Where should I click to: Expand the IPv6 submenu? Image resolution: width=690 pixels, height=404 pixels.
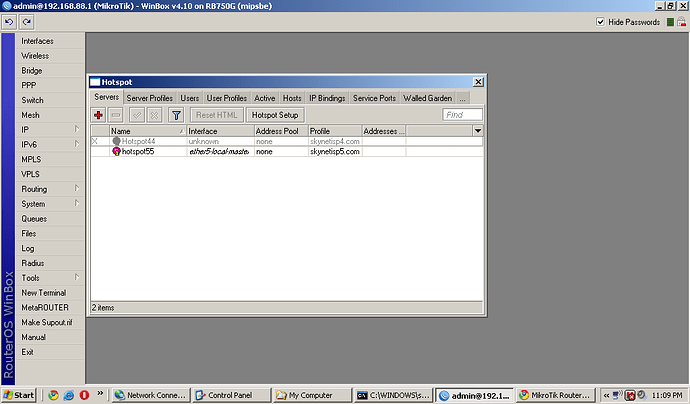point(77,144)
